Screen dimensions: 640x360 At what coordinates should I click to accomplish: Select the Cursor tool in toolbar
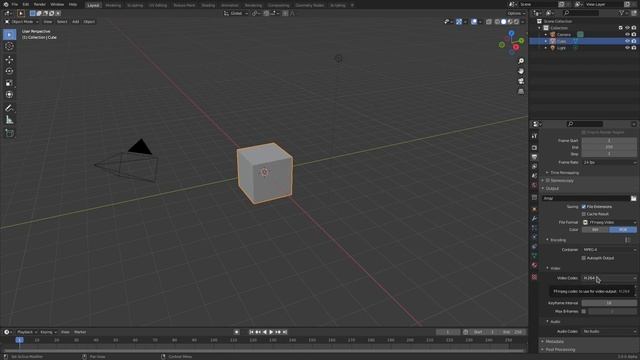point(9,46)
